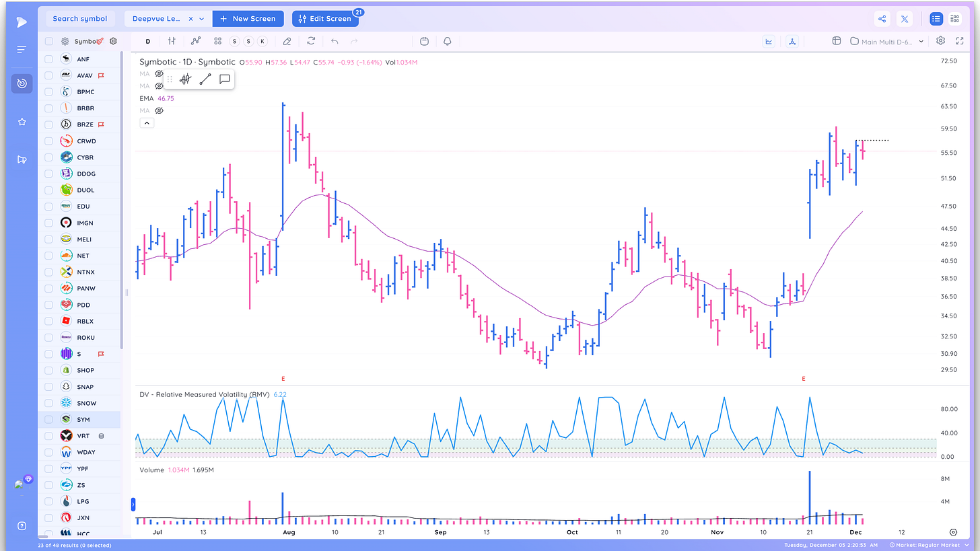Select the trend line drawing tool
The height and width of the screenshot is (551, 980).
coord(205,79)
